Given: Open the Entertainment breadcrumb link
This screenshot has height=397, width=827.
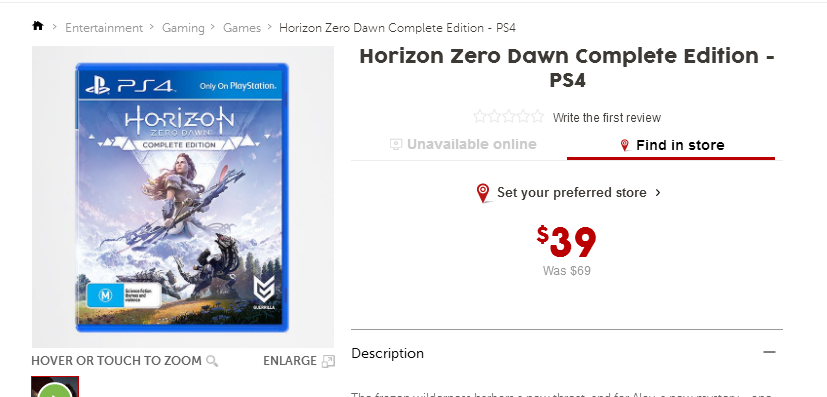Looking at the screenshot, I should coord(104,27).
